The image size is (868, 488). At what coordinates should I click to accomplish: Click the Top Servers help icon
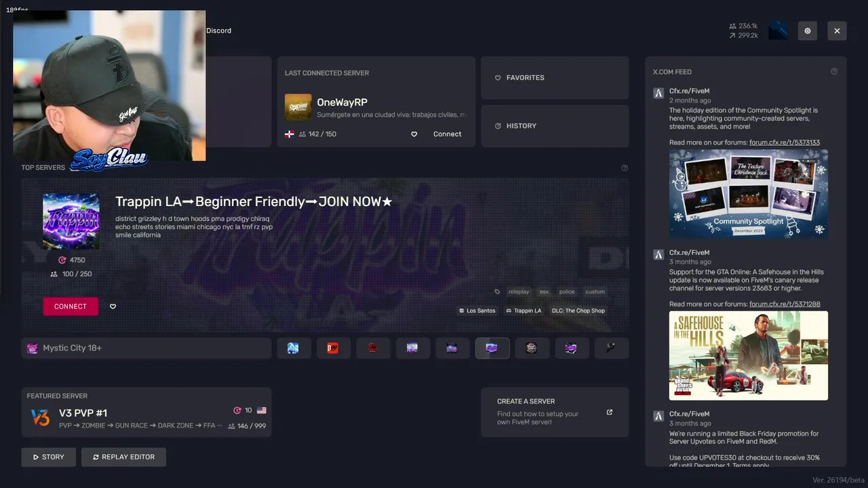(x=625, y=168)
